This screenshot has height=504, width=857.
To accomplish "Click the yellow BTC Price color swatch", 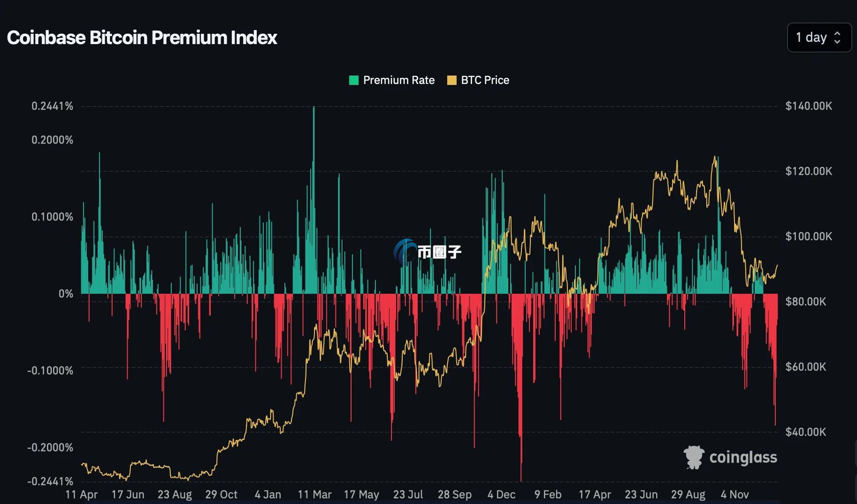I will tap(451, 80).
